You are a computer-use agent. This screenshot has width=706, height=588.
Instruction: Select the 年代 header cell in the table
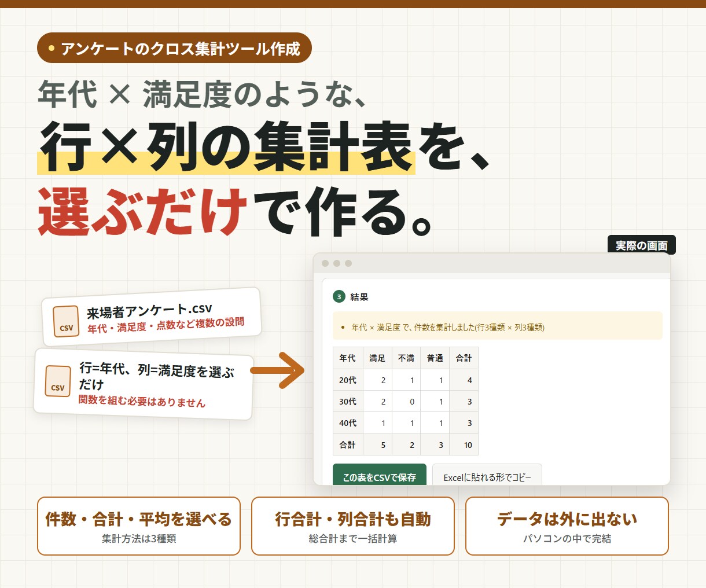(x=348, y=358)
